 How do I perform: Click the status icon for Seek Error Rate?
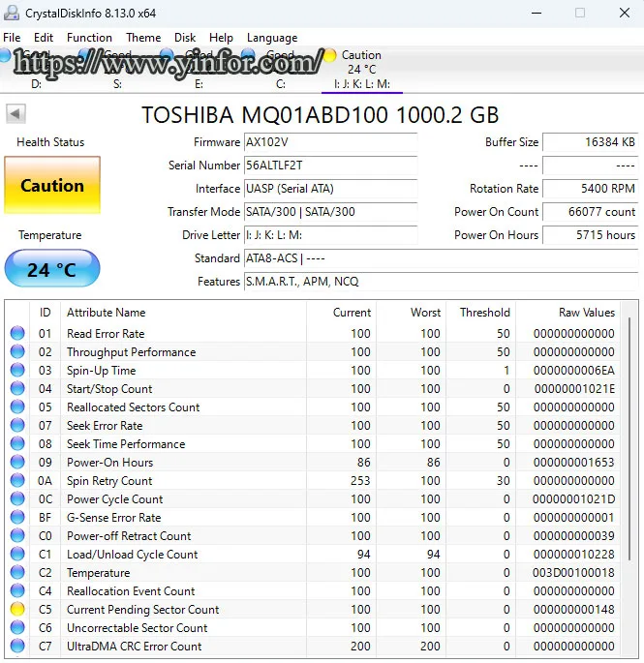[17, 425]
